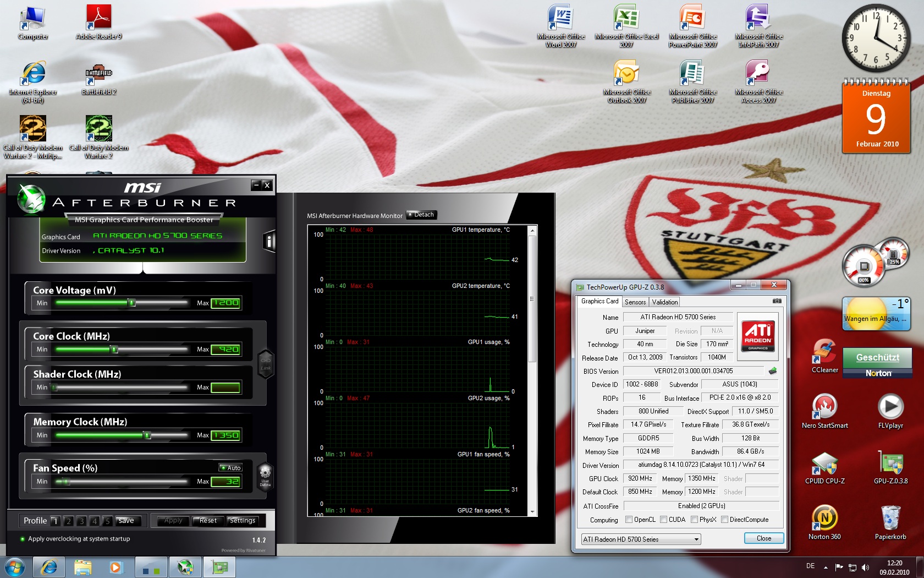Click the Core Voltage slider handle
Viewport: 924px width, 578px height.
(131, 303)
